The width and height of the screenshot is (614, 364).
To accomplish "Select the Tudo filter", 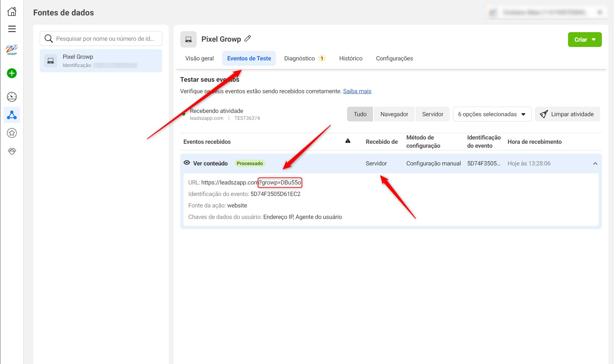I will (x=360, y=114).
